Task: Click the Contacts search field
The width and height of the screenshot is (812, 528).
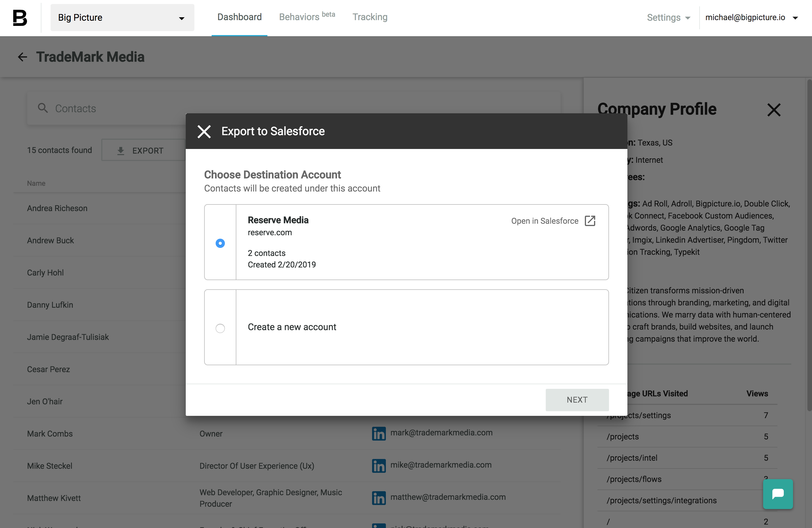Action: click(x=293, y=108)
